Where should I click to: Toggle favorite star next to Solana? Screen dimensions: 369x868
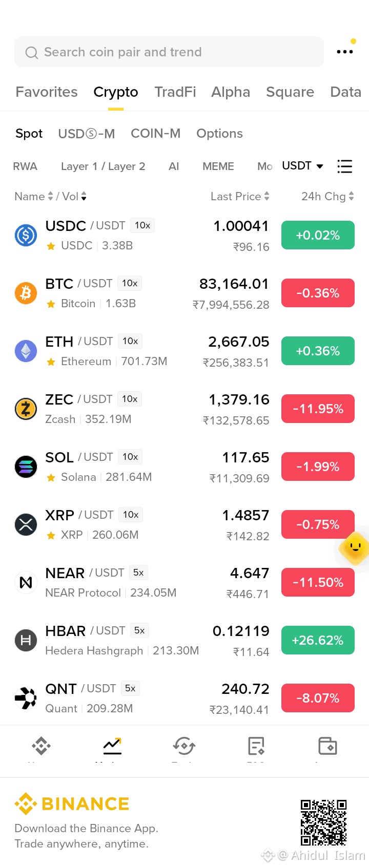pos(51,478)
